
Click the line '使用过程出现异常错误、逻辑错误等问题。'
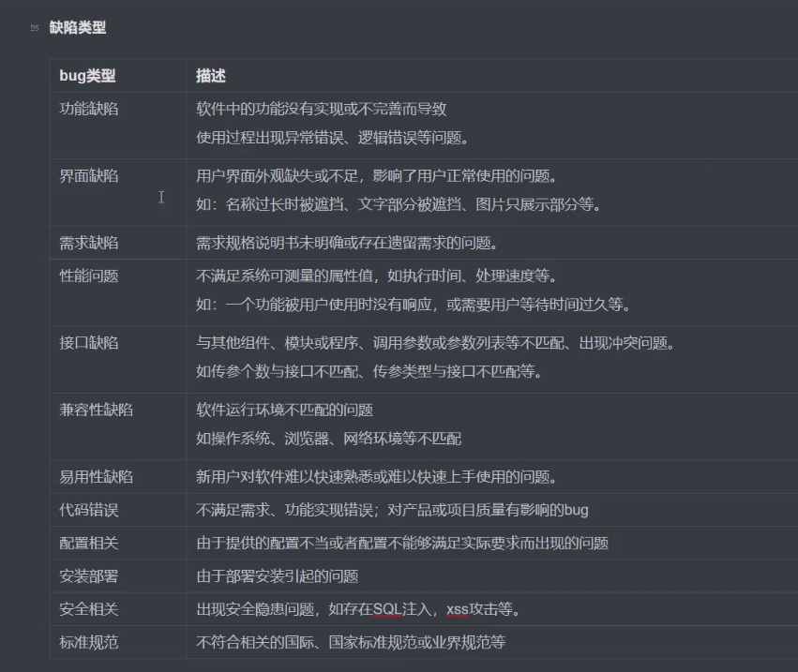pos(332,138)
